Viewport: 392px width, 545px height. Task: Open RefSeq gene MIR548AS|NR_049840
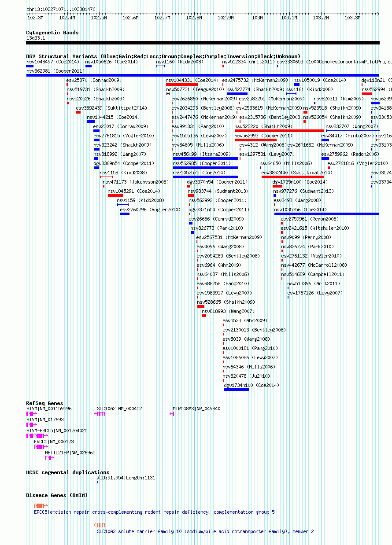173,414
